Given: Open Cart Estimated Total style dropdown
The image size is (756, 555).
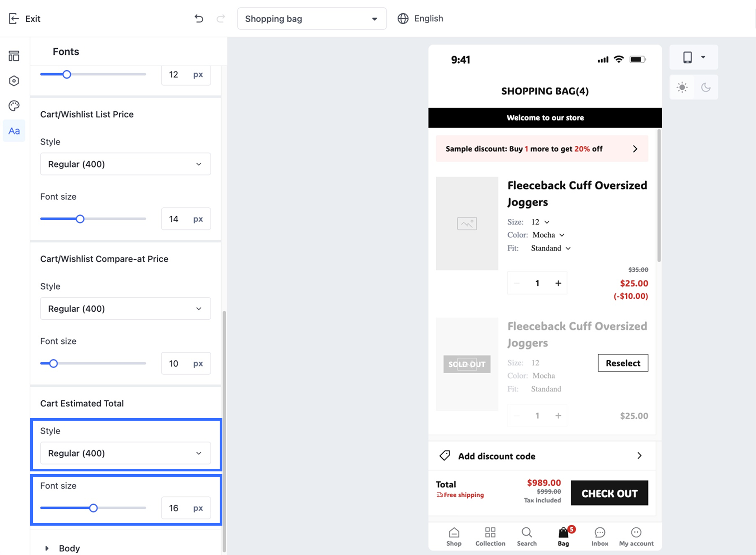Looking at the screenshot, I should pos(125,453).
